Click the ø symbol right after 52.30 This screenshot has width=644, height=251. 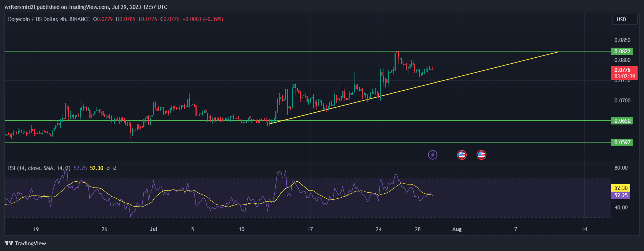pos(108,168)
